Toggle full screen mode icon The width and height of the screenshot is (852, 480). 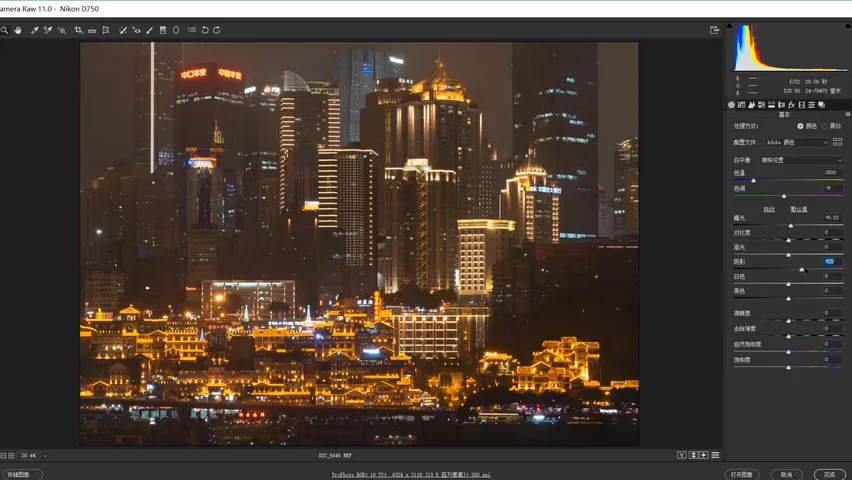[715, 30]
